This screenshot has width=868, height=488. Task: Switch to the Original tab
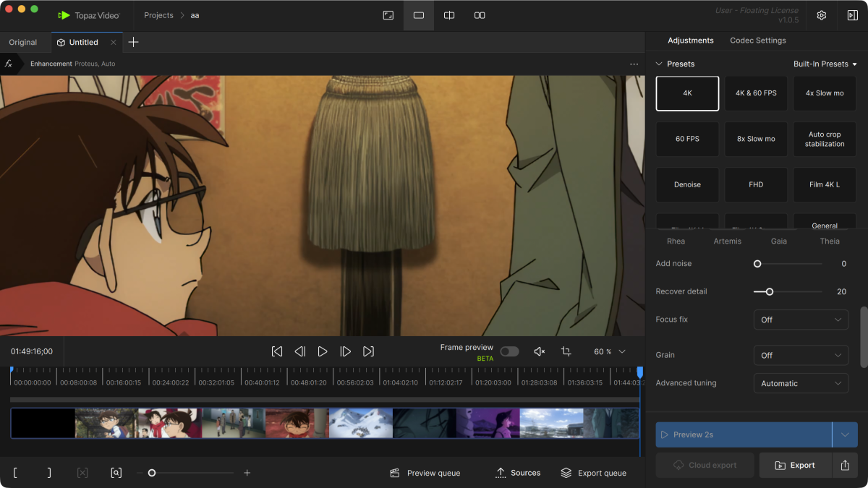(23, 42)
